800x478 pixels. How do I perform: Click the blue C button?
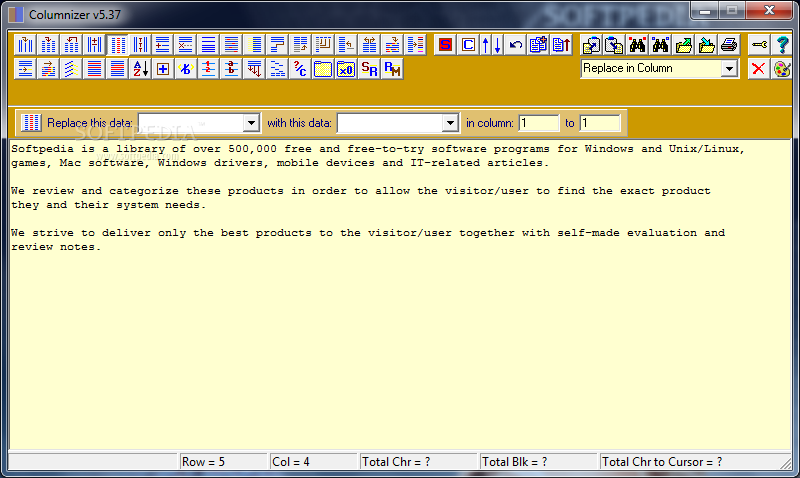click(468, 45)
